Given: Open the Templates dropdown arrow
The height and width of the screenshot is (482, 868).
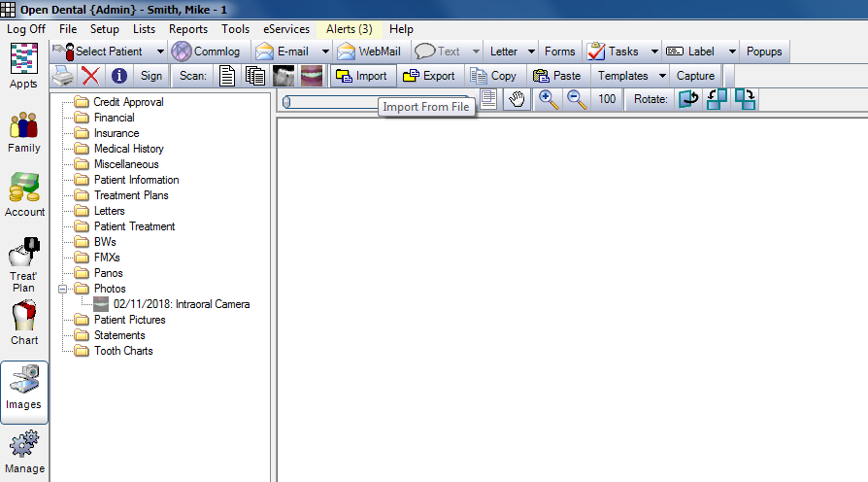Looking at the screenshot, I should point(662,76).
